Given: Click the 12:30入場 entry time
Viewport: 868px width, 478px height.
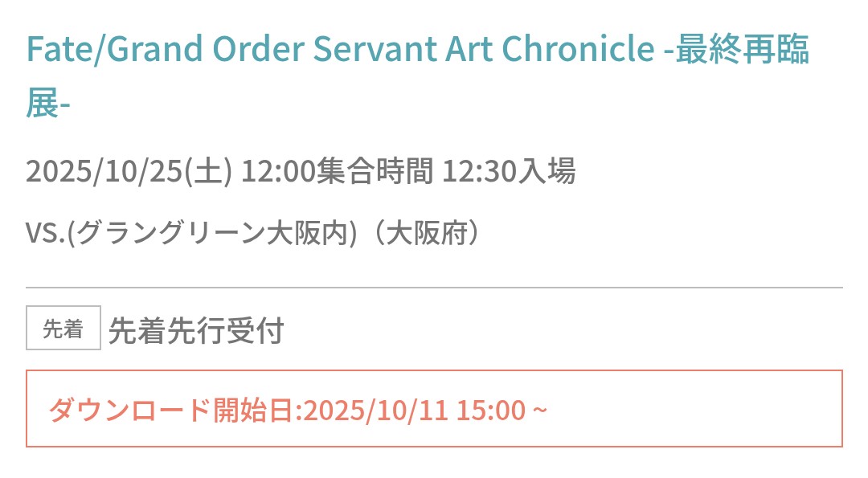Looking at the screenshot, I should click(509, 171).
